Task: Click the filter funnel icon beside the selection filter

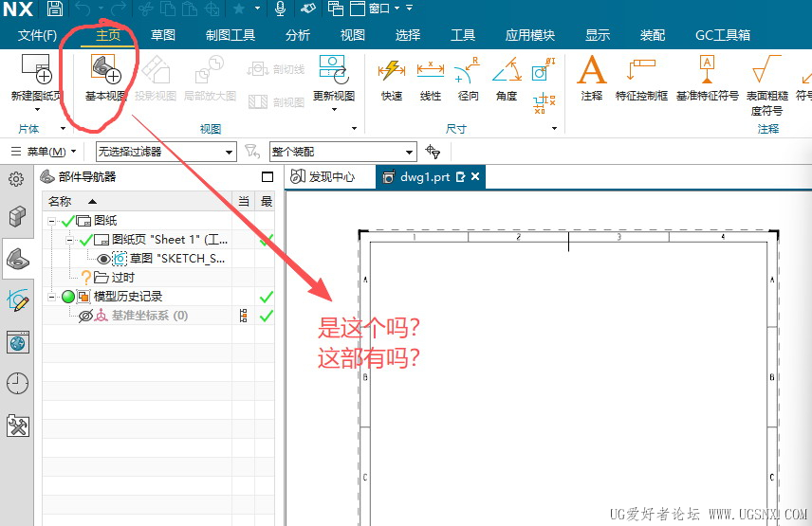Action: pyautogui.click(x=252, y=151)
